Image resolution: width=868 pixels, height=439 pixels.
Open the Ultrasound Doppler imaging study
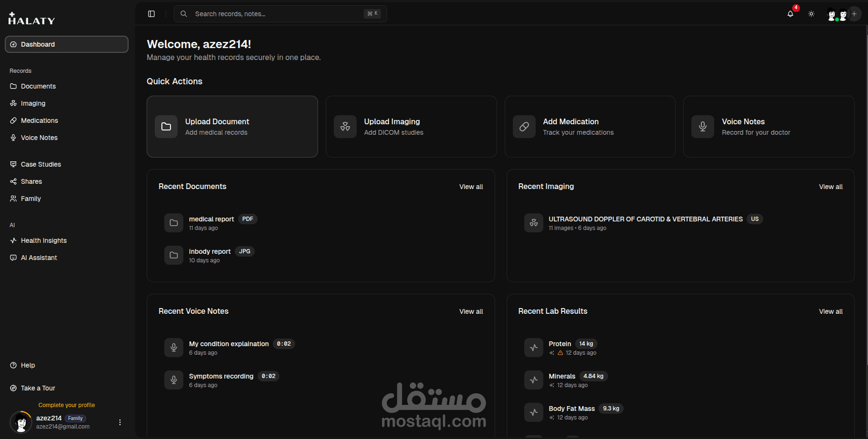point(680,223)
